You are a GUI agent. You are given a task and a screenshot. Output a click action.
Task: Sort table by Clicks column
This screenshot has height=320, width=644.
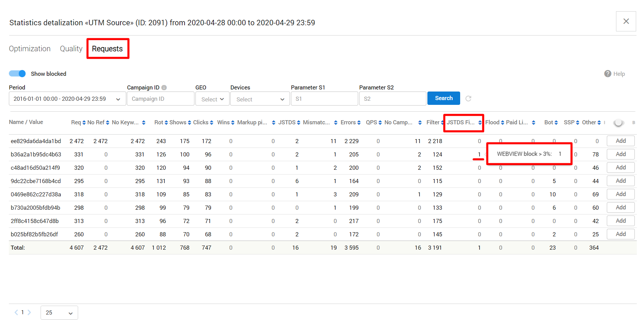pyautogui.click(x=211, y=123)
